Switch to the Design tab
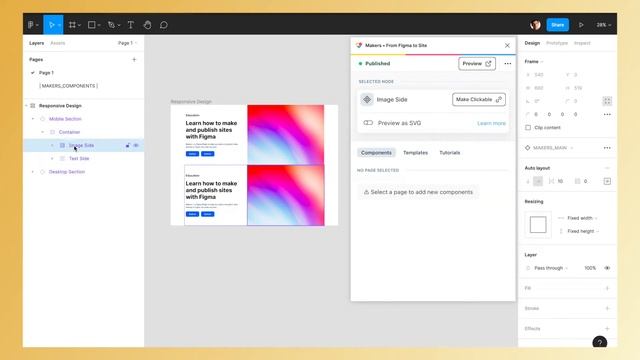 click(x=532, y=43)
